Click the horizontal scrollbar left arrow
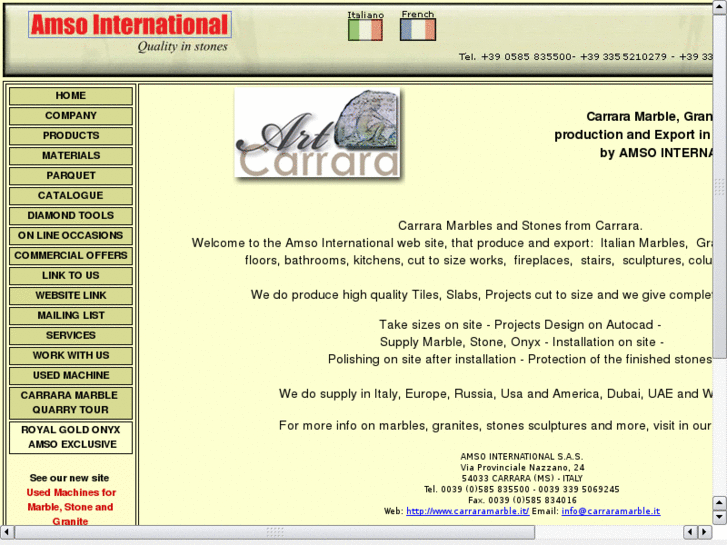The image size is (727, 545). coord(7,532)
